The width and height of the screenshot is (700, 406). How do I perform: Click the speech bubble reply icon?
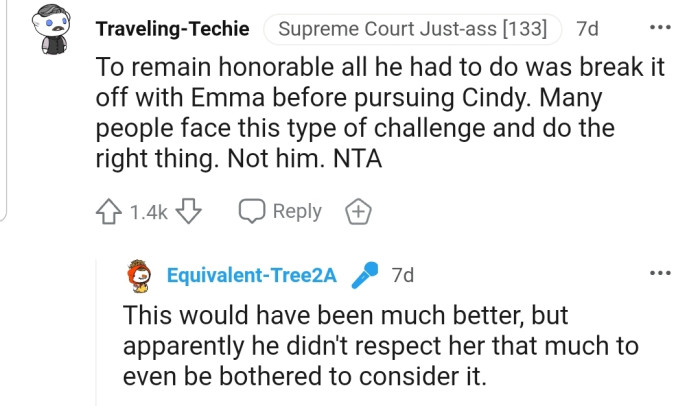(251, 211)
